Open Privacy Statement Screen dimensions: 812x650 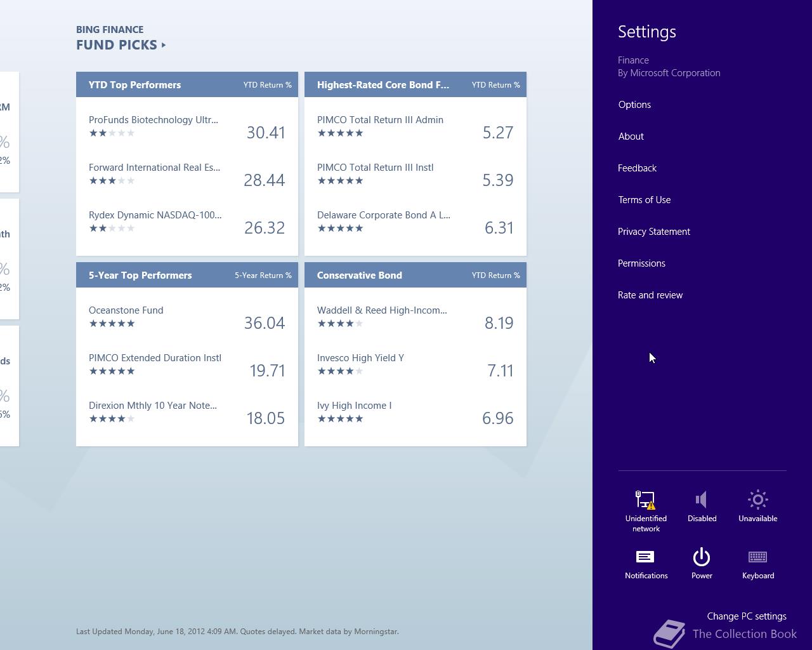[653, 232]
